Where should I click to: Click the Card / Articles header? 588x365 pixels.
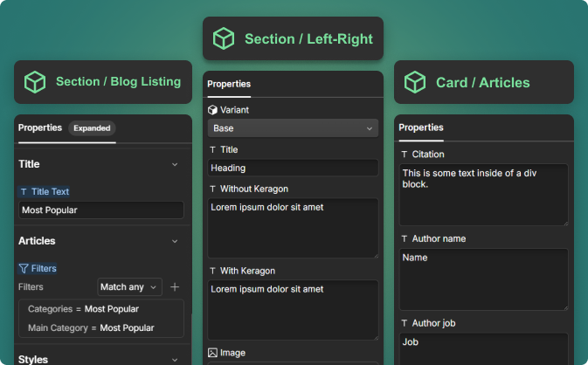point(484,82)
